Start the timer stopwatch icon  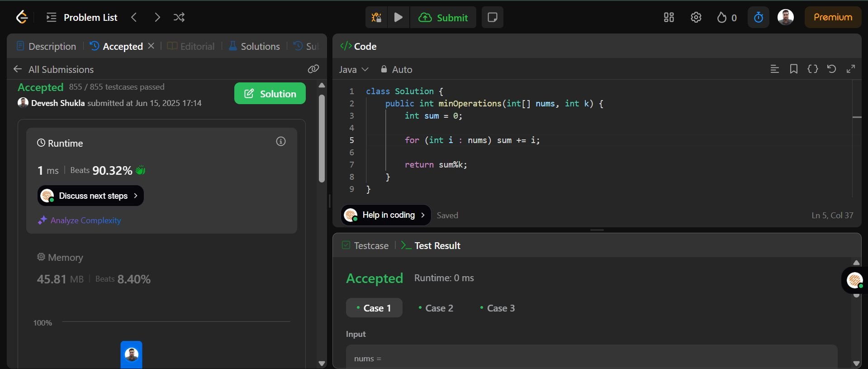click(759, 18)
